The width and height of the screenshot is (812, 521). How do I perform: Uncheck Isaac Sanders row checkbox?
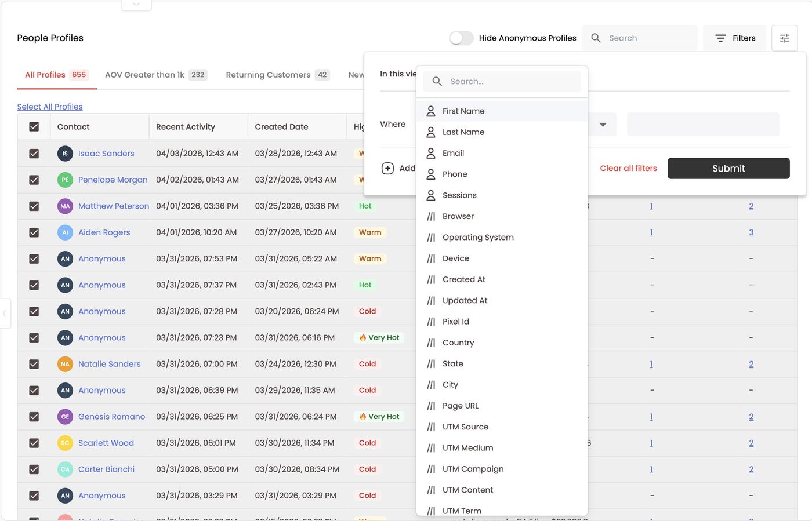(x=34, y=154)
